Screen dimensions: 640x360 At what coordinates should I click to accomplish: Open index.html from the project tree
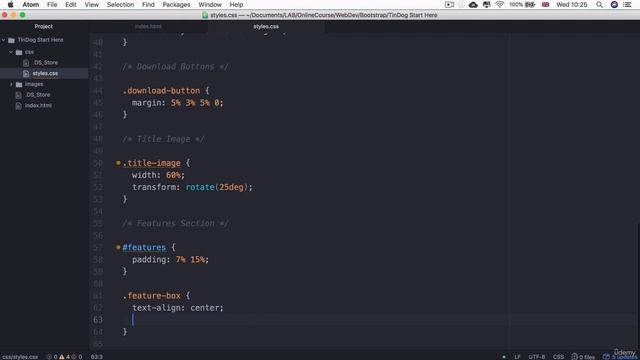[x=38, y=105]
